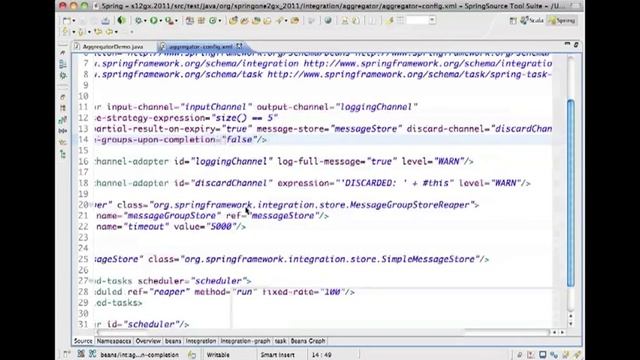640x360 pixels.
Task: Click the "false" value on line 14
Action: pos(239,140)
